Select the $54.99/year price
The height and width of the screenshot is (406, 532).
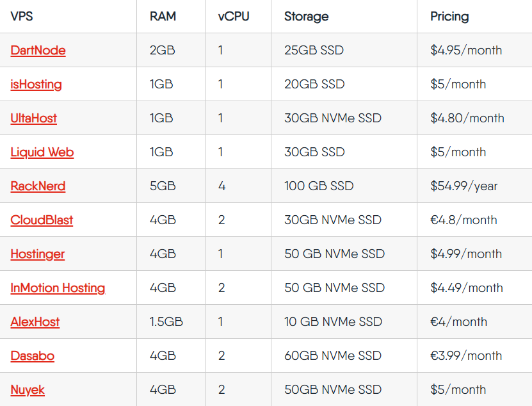(463, 186)
